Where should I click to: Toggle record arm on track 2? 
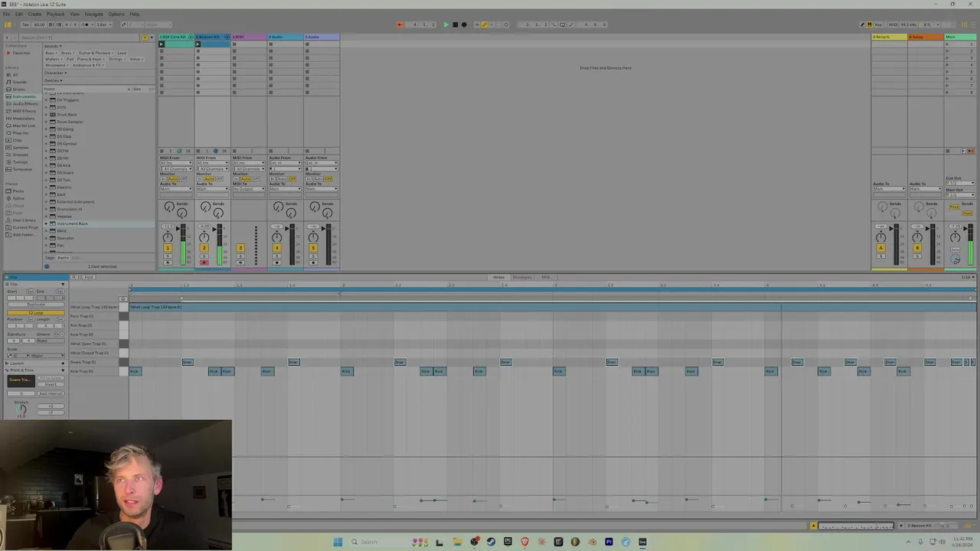(204, 262)
